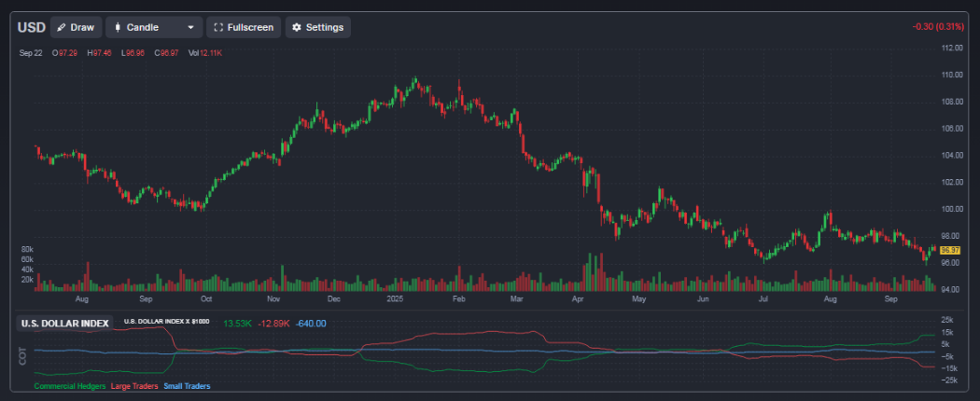Click the pencil icon on Draw
This screenshot has height=401, width=980.
[x=62, y=27]
